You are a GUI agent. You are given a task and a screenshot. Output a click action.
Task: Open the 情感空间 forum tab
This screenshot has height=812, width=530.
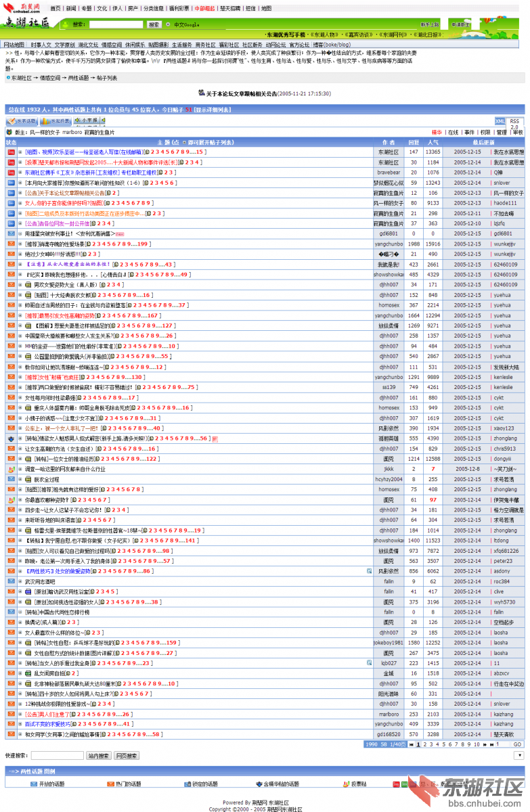coord(112,45)
